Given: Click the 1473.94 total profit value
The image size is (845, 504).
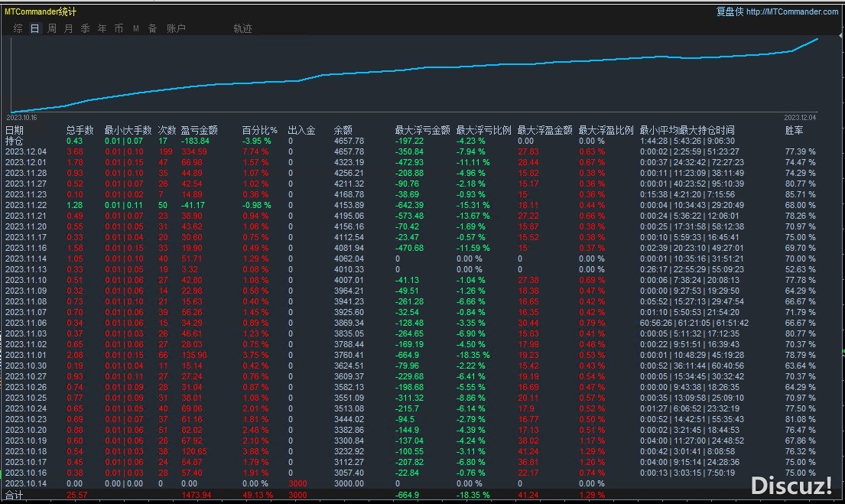Looking at the screenshot, I should pyautogui.click(x=197, y=495).
